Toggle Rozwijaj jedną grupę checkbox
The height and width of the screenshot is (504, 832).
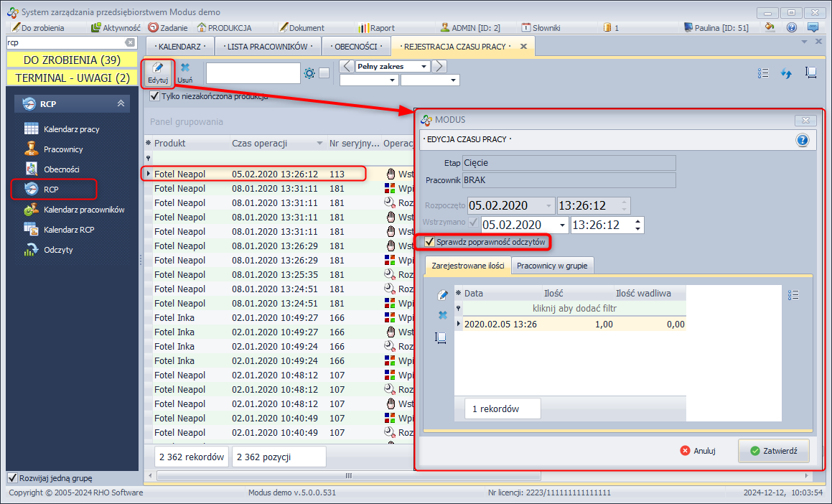12,478
